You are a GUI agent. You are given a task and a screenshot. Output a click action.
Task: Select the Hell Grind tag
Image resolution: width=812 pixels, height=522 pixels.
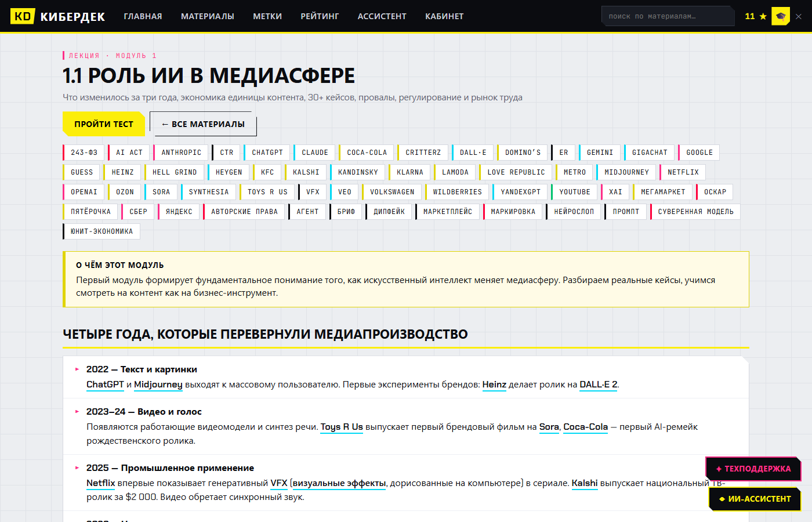174,172
